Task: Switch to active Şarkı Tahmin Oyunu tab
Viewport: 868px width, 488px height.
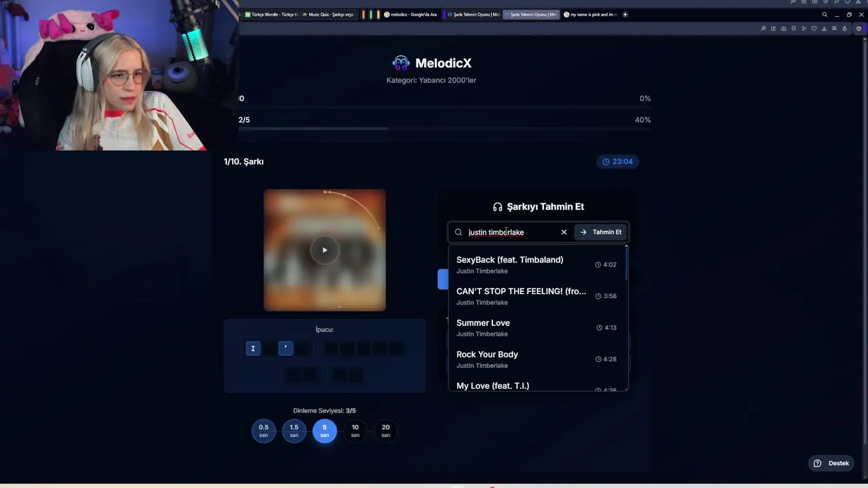Action: 531,14
